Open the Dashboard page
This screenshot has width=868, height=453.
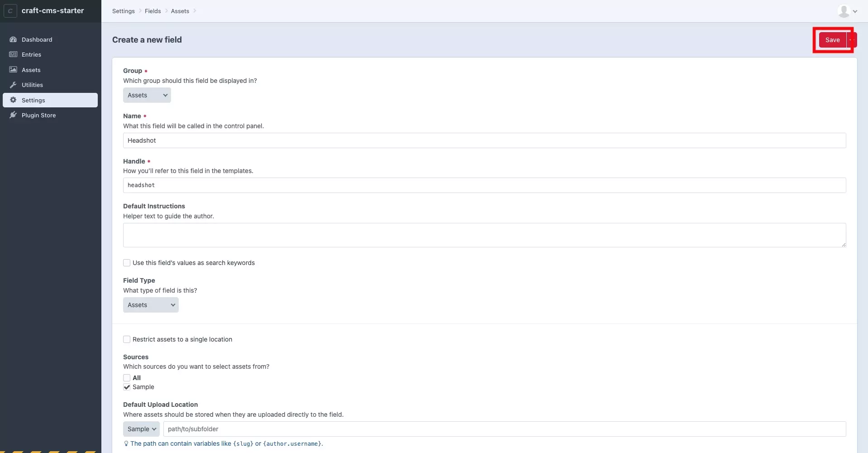coord(50,39)
